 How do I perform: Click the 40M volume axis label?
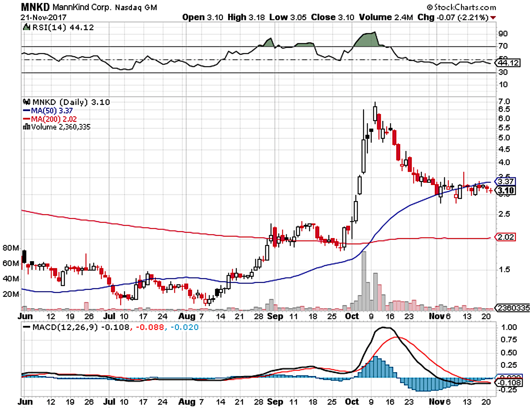11,279
